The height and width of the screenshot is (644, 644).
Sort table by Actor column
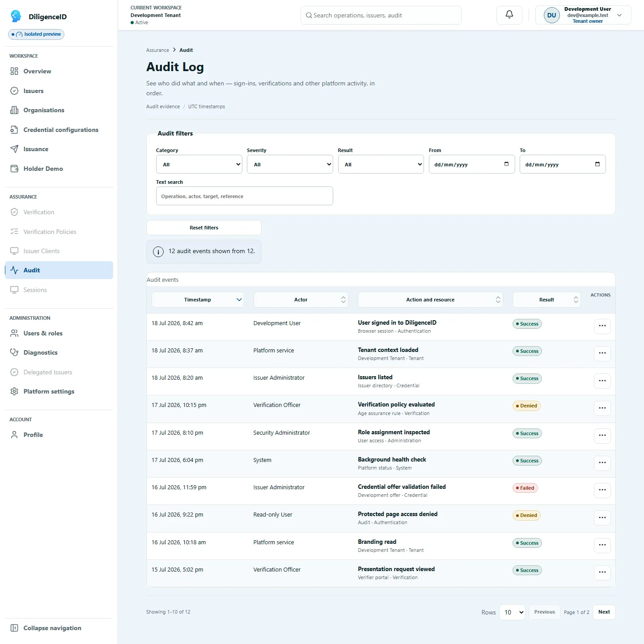(x=301, y=300)
